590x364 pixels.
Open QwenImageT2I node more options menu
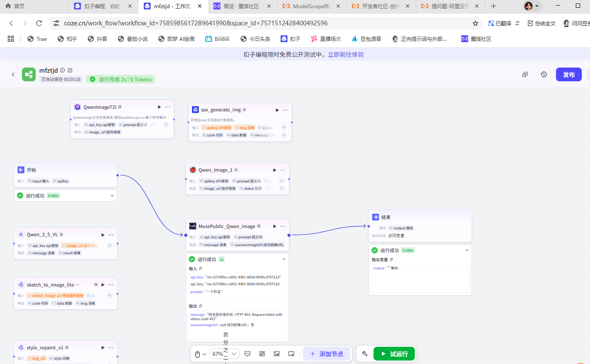tap(167, 107)
